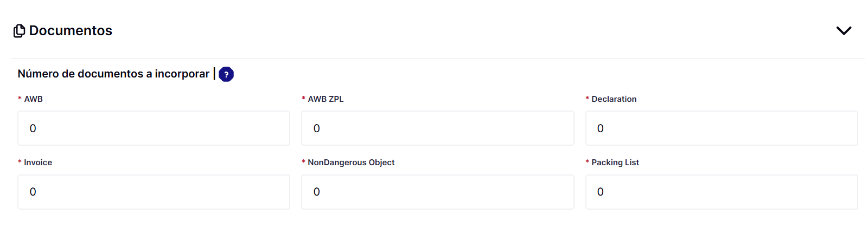Click into the Invoice input field
This screenshot has width=868, height=227.
pos(154,192)
